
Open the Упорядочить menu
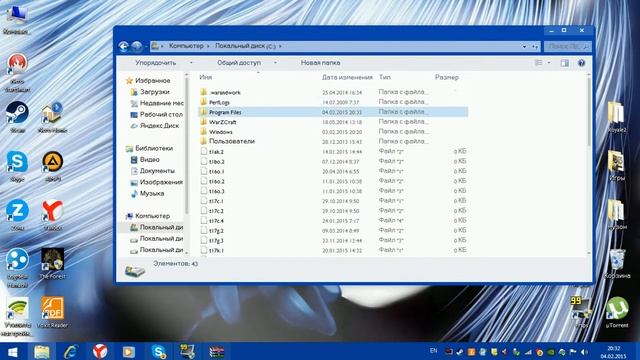coord(156,63)
